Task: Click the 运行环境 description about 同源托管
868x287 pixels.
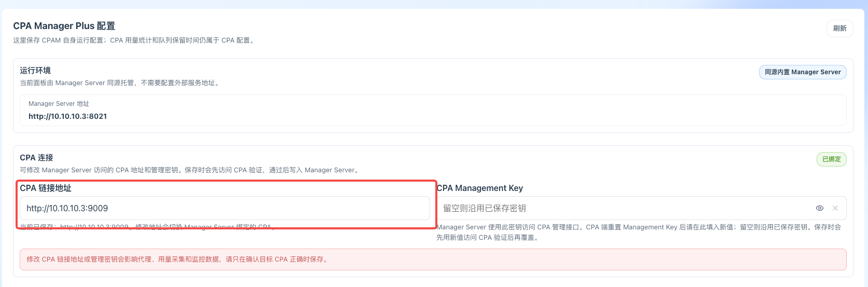Action: [120, 83]
